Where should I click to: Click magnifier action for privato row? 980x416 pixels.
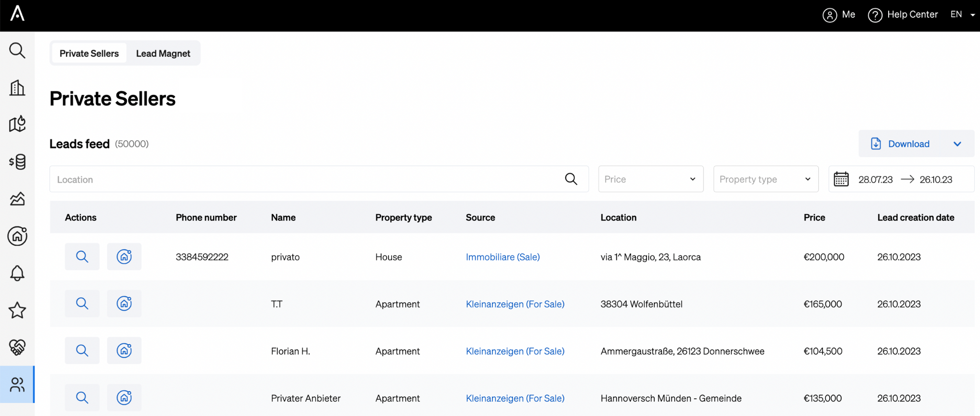pos(82,257)
